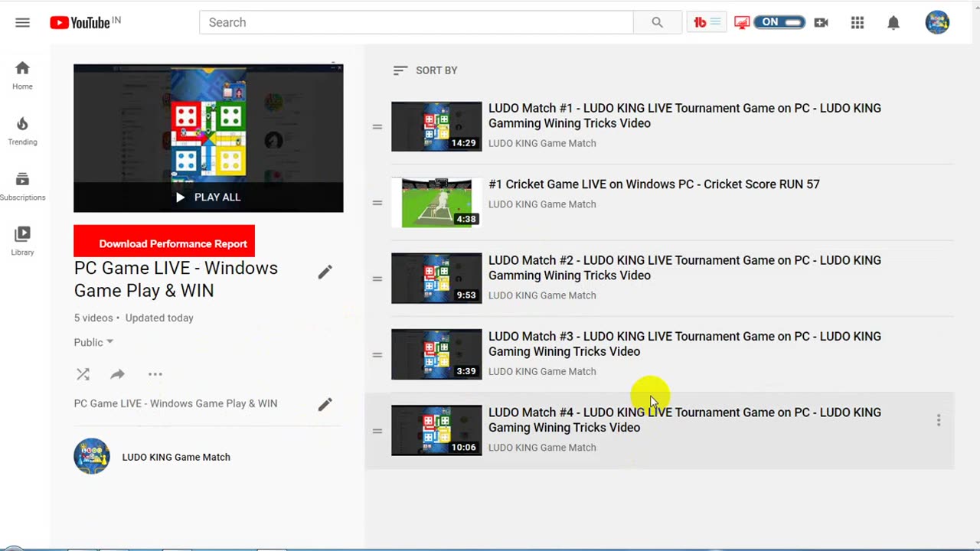The height and width of the screenshot is (551, 980).
Task: Click the playlist description text
Action: tap(175, 403)
